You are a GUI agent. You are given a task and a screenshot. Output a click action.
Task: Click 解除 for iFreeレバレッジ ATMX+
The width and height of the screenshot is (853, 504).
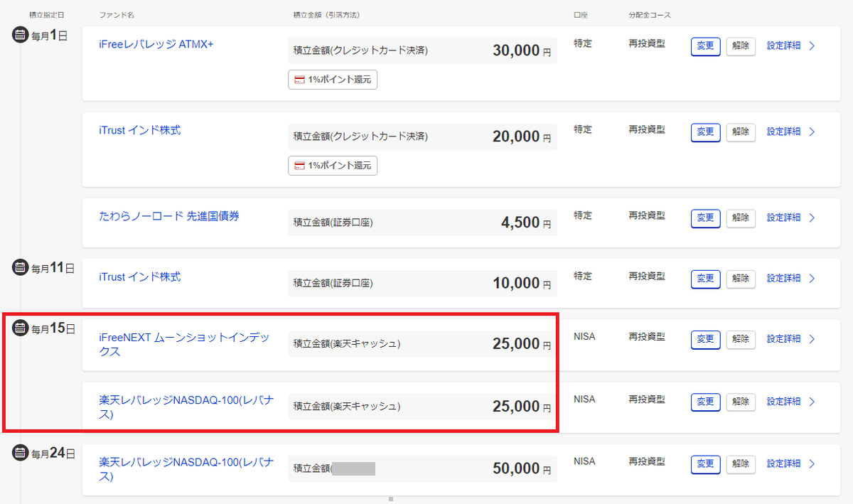(741, 46)
